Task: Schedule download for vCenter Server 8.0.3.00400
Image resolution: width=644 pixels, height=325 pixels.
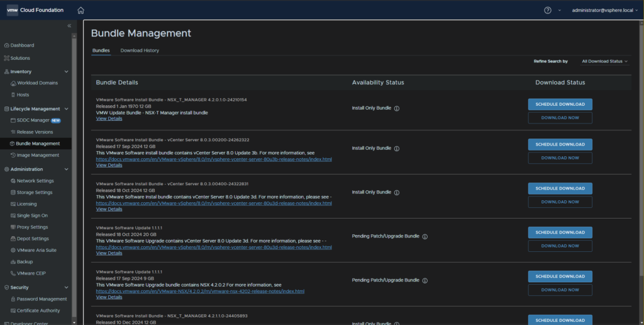Action: 560,188
